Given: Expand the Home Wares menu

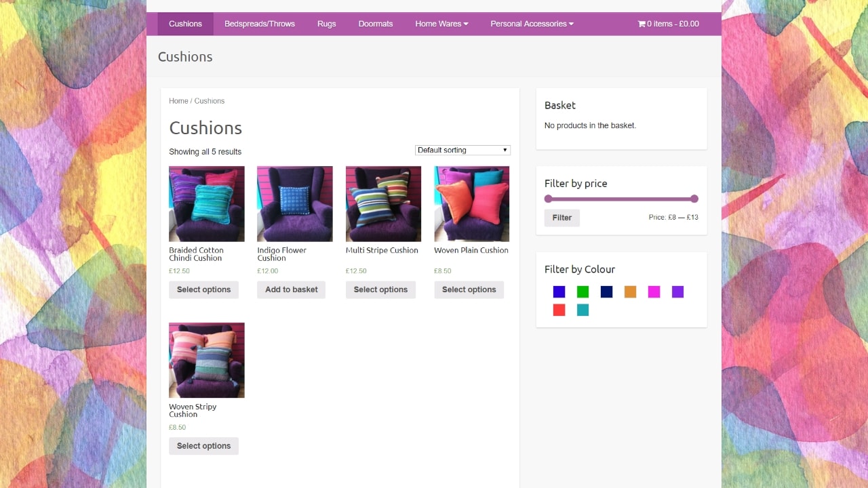Looking at the screenshot, I should [441, 23].
